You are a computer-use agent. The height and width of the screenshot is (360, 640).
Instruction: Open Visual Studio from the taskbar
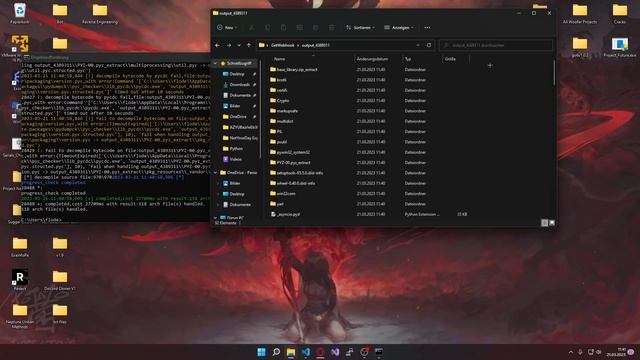click(335, 352)
